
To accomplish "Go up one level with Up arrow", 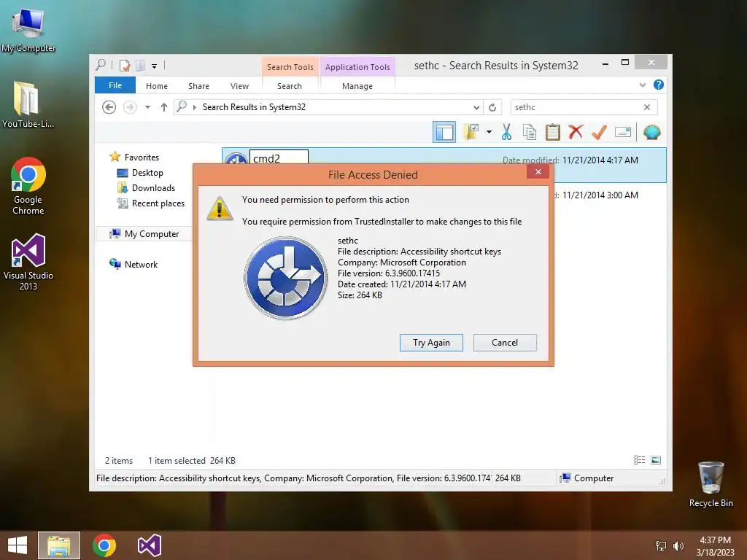I will [x=164, y=107].
